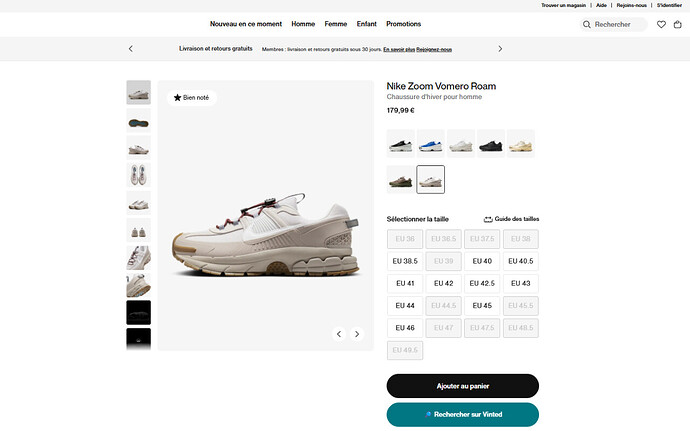Select white shoe colorway
This screenshot has width=690, height=431.
pos(460,144)
